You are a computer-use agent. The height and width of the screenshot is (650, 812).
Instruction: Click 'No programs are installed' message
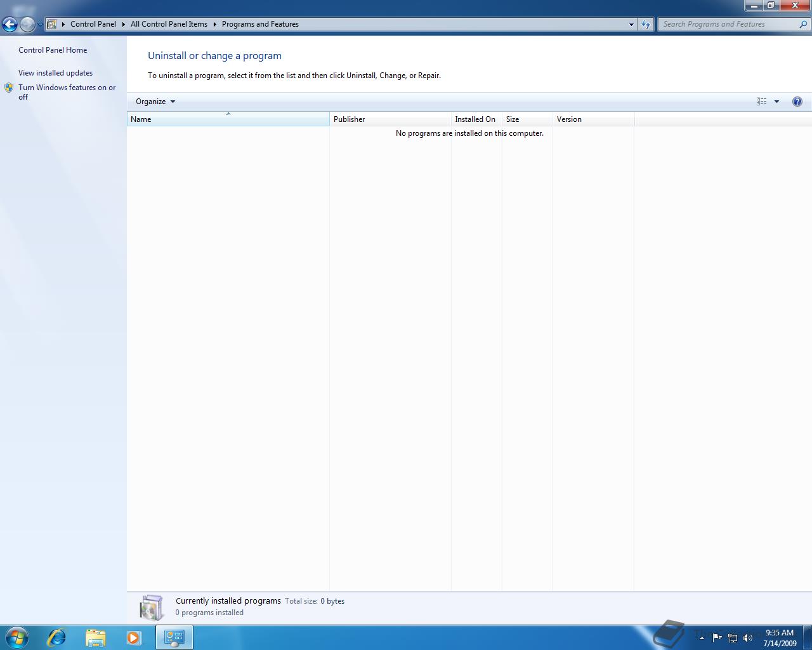pos(469,133)
